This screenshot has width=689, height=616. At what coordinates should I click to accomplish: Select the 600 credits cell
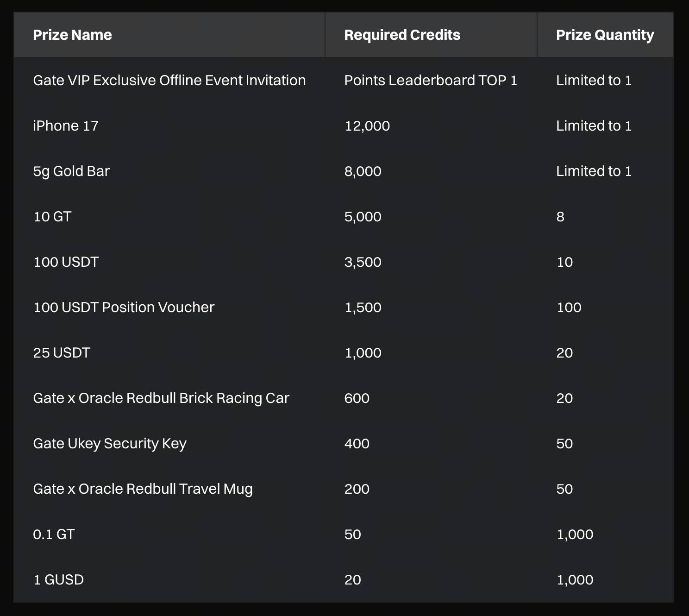[x=357, y=398]
